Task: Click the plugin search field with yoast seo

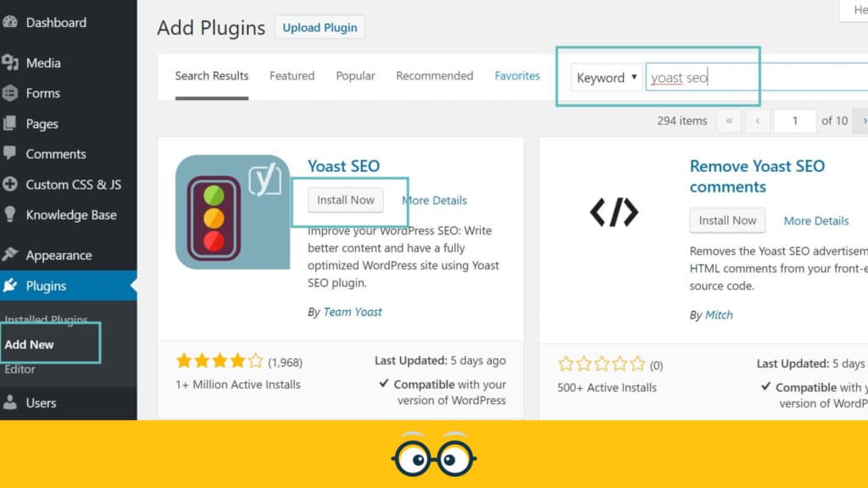Action: point(757,77)
